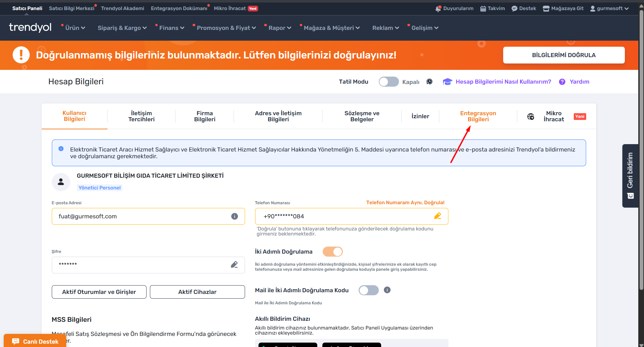The width and height of the screenshot is (644, 347).
Task: Expand the Mağaza & Müşteri dropdown menu
Action: click(x=332, y=28)
